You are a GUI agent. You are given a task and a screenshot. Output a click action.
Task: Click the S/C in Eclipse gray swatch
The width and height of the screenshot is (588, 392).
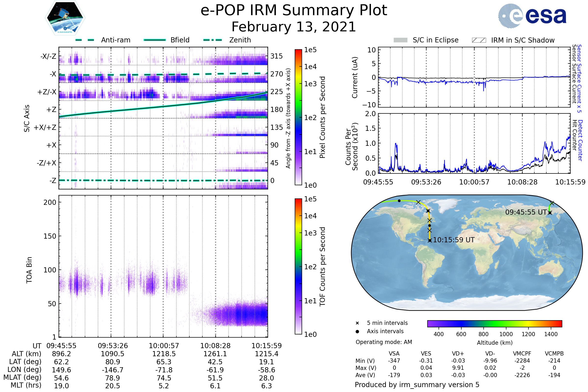point(400,40)
